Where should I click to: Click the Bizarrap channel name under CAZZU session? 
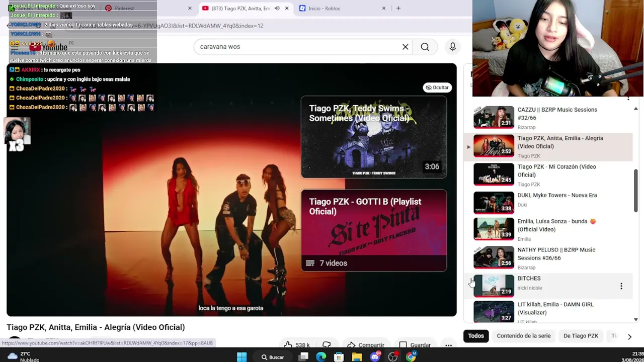coord(527,128)
